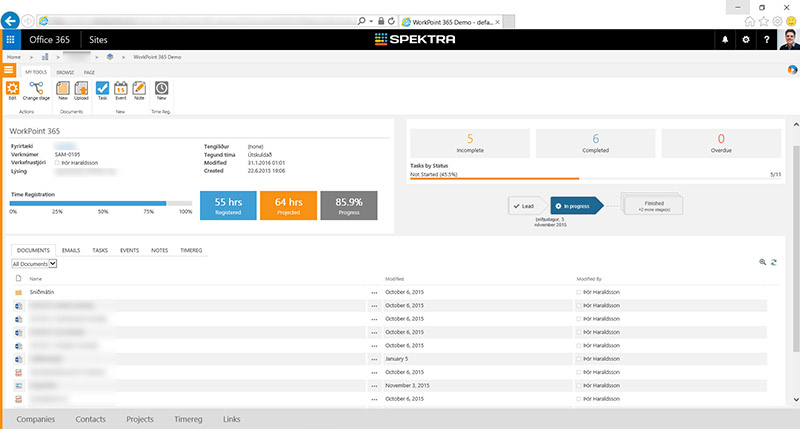Open Links in bottom navigation

pos(232,419)
